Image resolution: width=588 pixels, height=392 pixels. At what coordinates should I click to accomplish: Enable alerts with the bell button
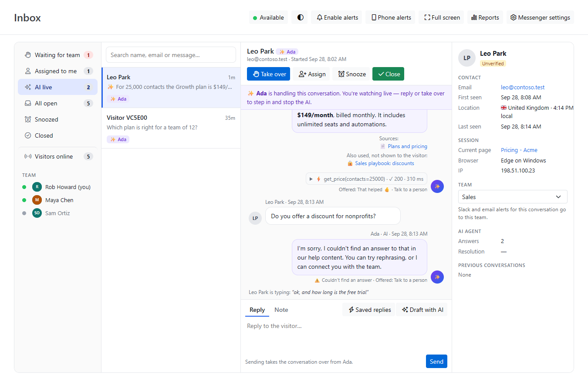click(337, 17)
